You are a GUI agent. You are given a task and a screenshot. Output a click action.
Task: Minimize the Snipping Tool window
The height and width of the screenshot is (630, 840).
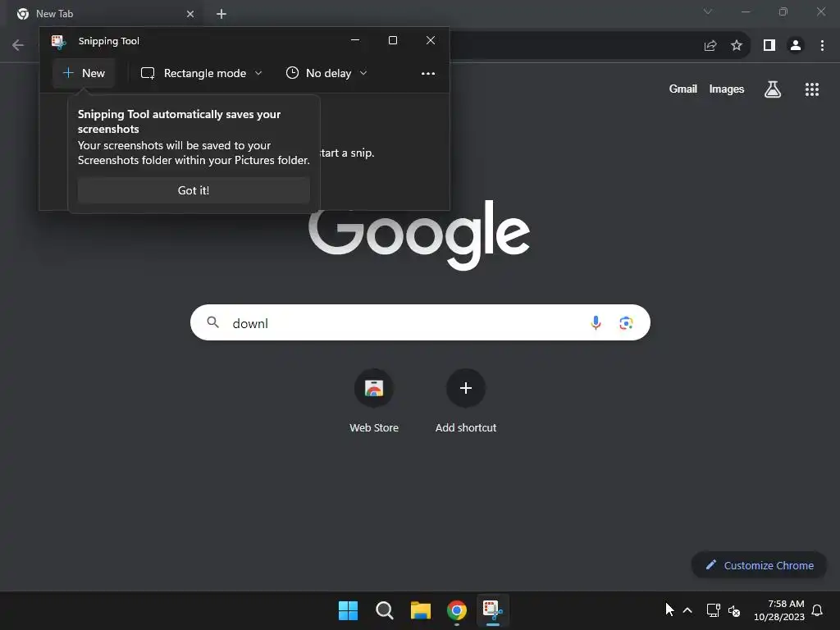354,40
